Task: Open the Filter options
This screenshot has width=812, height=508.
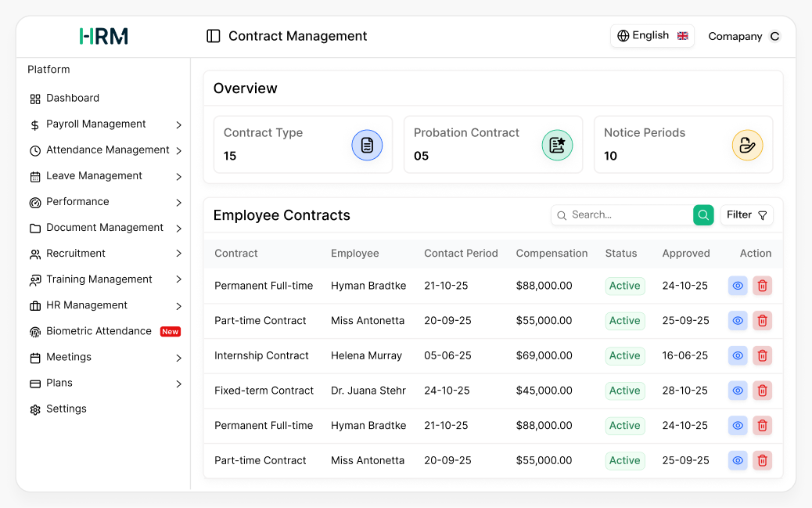Action: click(746, 214)
